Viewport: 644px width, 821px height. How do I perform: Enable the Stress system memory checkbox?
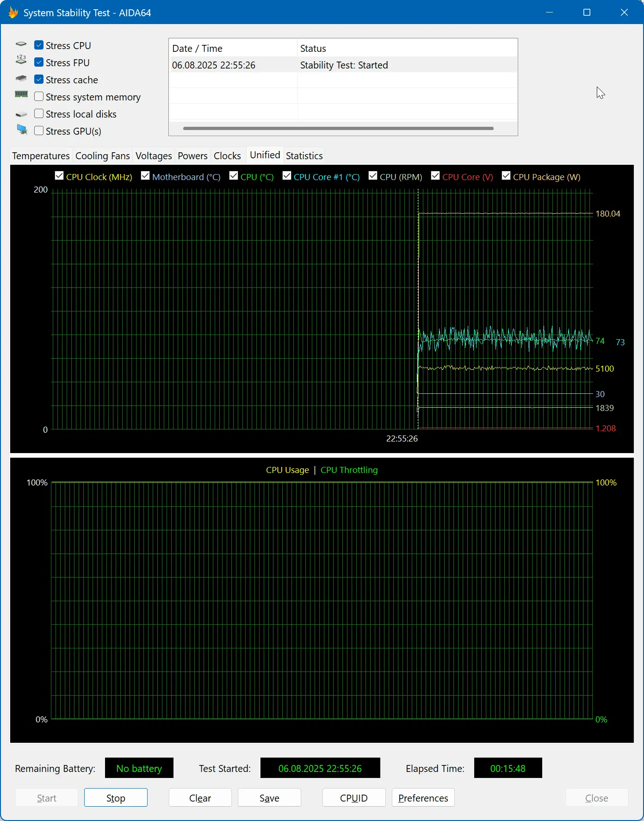click(39, 97)
